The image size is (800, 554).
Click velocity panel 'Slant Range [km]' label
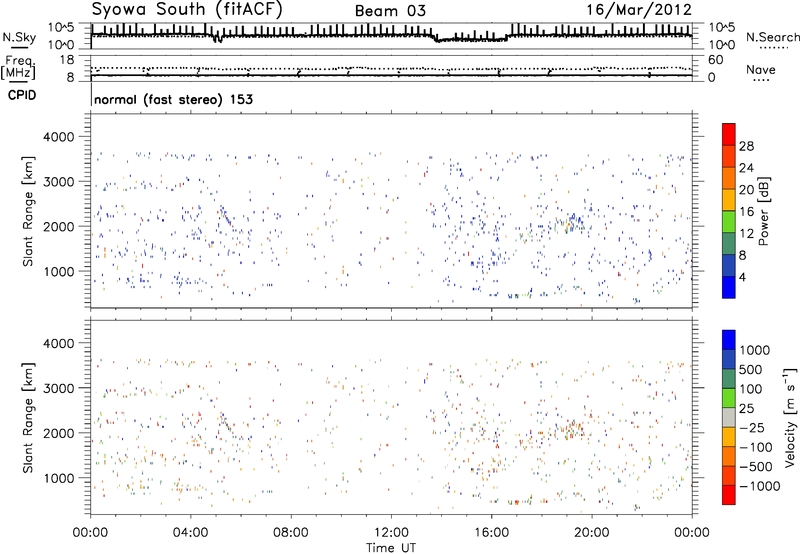coord(28,417)
